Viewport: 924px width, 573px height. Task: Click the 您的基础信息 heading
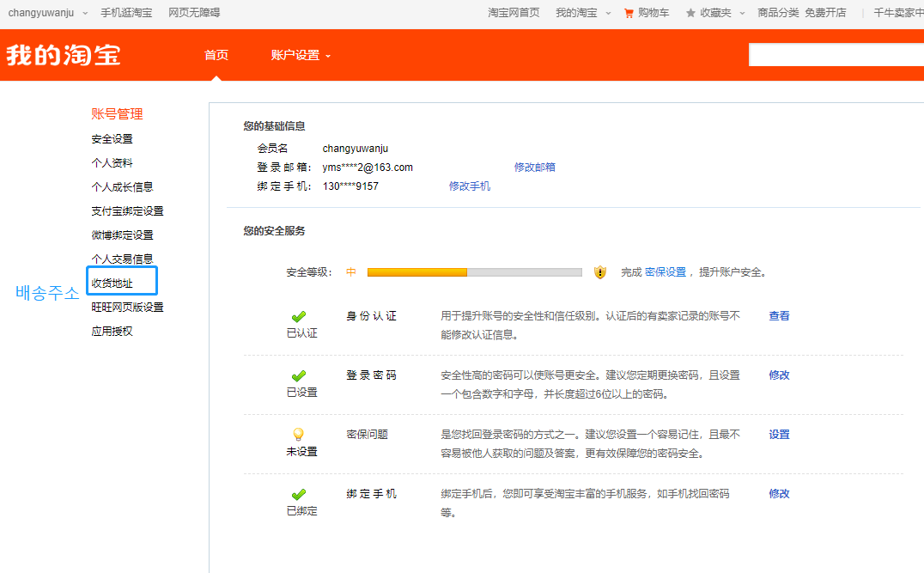[x=275, y=126]
